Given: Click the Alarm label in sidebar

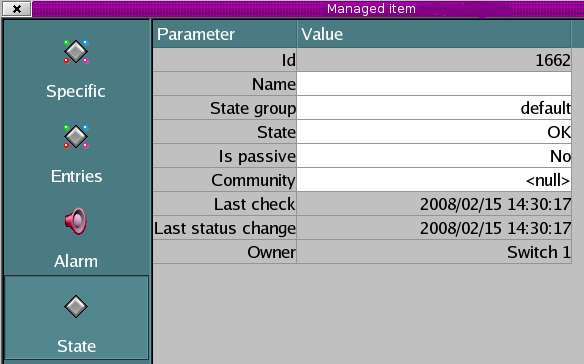Looking at the screenshot, I should click(x=76, y=261).
